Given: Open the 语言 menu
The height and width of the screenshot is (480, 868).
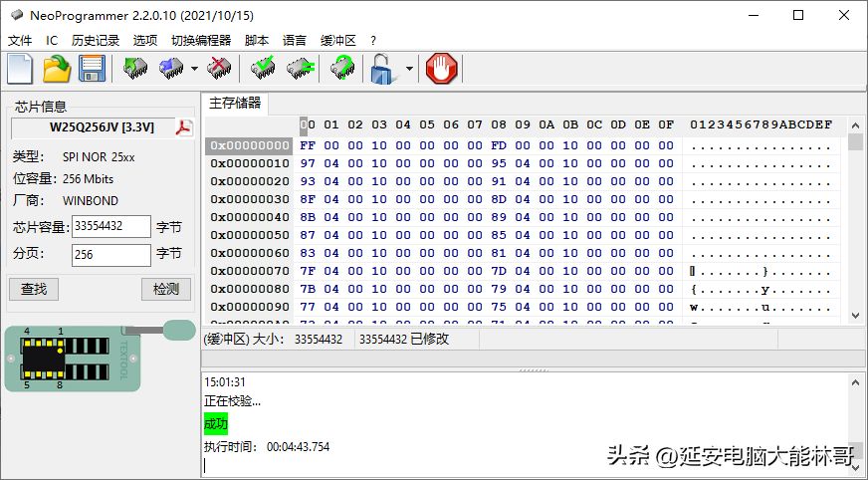Looking at the screenshot, I should (x=295, y=41).
